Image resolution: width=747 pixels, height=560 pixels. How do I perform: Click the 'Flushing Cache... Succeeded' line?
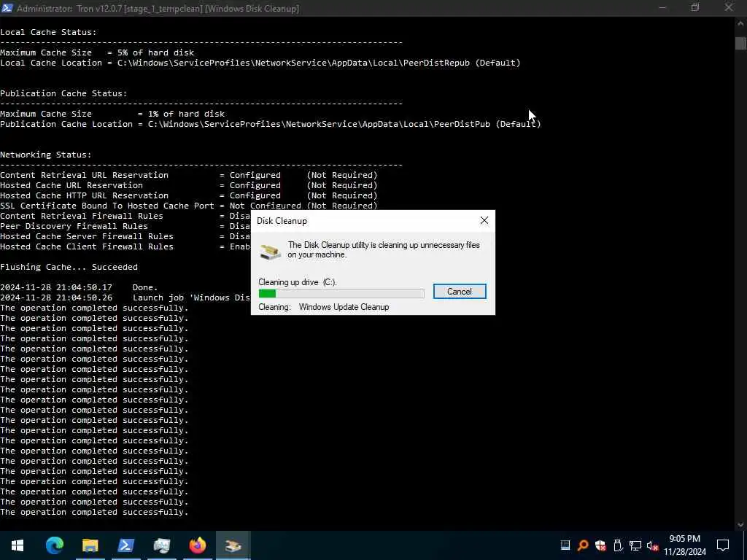(69, 267)
